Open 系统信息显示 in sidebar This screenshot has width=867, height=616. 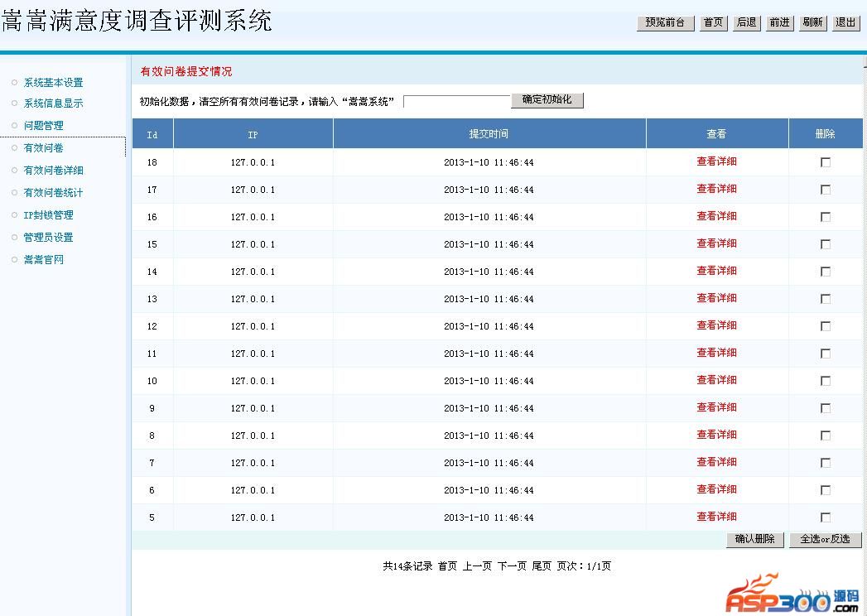(x=53, y=103)
